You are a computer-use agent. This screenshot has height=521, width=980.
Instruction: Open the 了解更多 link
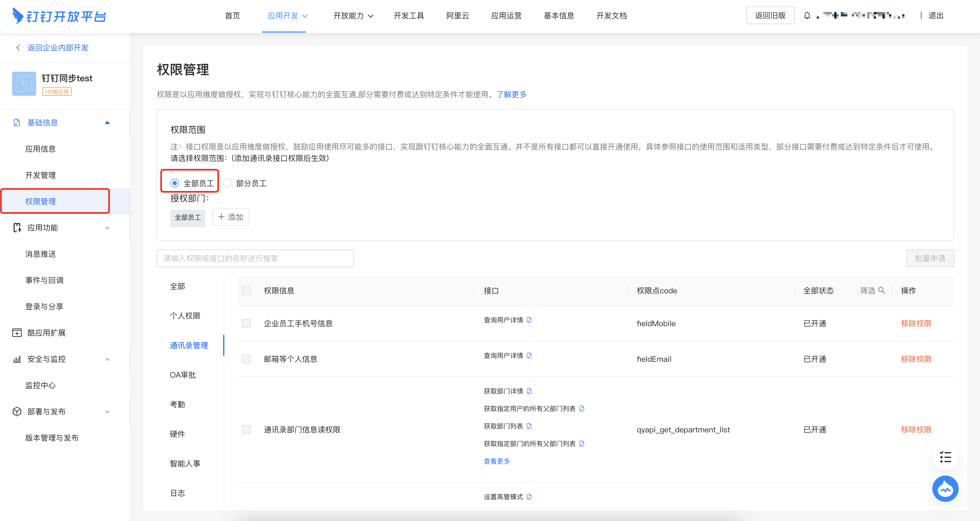click(x=511, y=94)
